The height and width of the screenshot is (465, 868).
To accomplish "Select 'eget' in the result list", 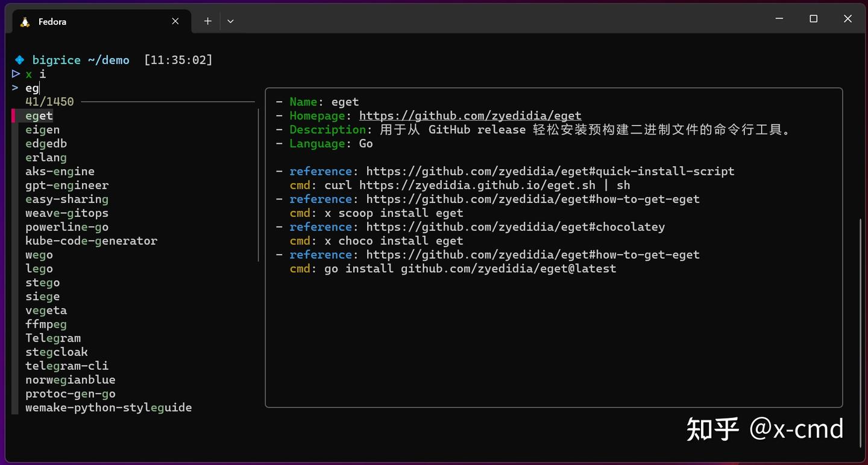I will pos(39,116).
